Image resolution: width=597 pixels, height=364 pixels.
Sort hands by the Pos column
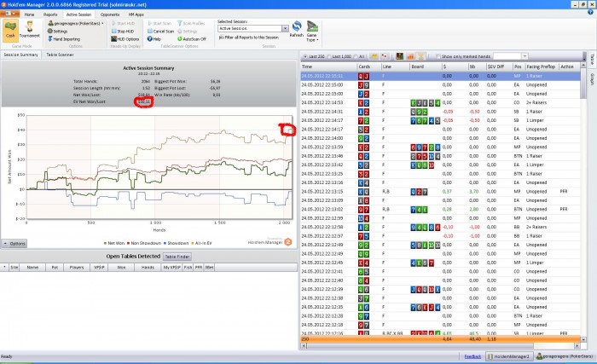pos(519,66)
